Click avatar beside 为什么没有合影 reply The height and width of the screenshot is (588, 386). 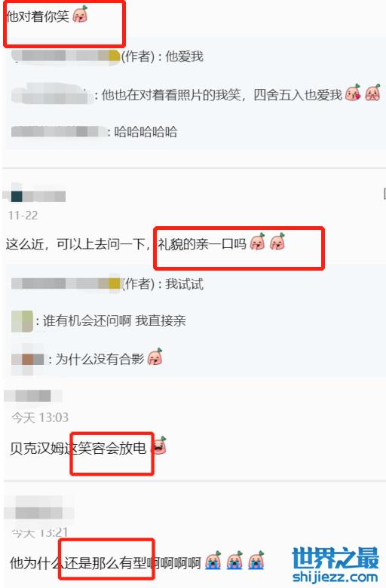point(28,360)
